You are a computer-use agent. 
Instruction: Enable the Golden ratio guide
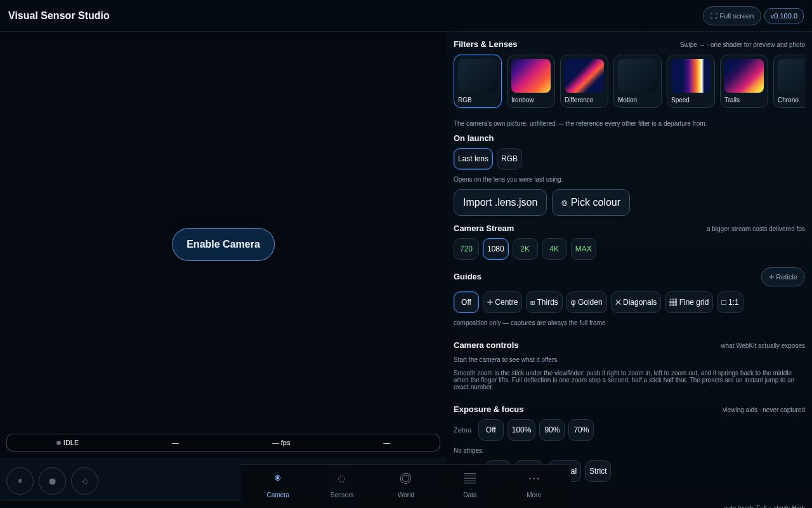[x=587, y=302]
